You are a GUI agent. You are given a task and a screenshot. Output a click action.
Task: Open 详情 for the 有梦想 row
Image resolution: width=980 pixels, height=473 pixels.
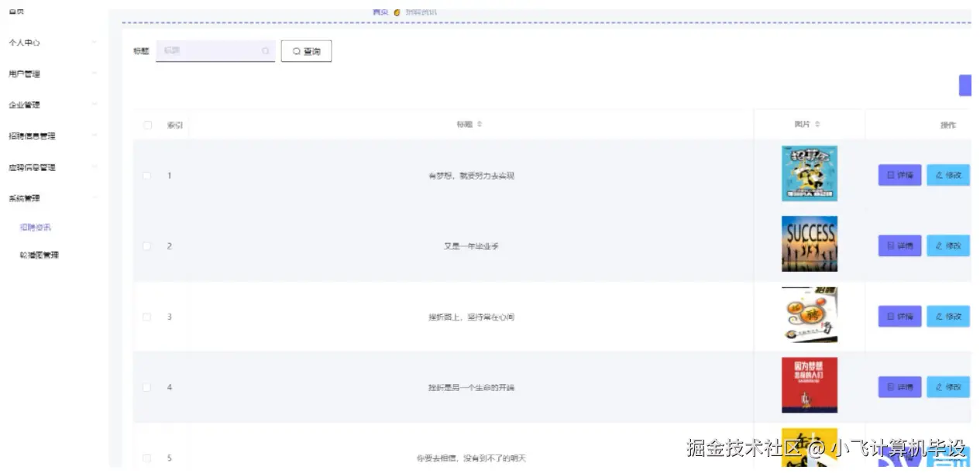pyautogui.click(x=899, y=175)
